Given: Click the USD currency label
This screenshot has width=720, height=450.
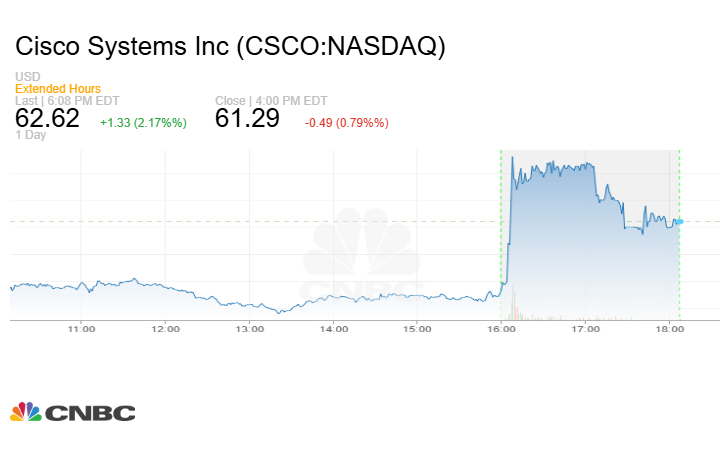Looking at the screenshot, I should coord(27,77).
